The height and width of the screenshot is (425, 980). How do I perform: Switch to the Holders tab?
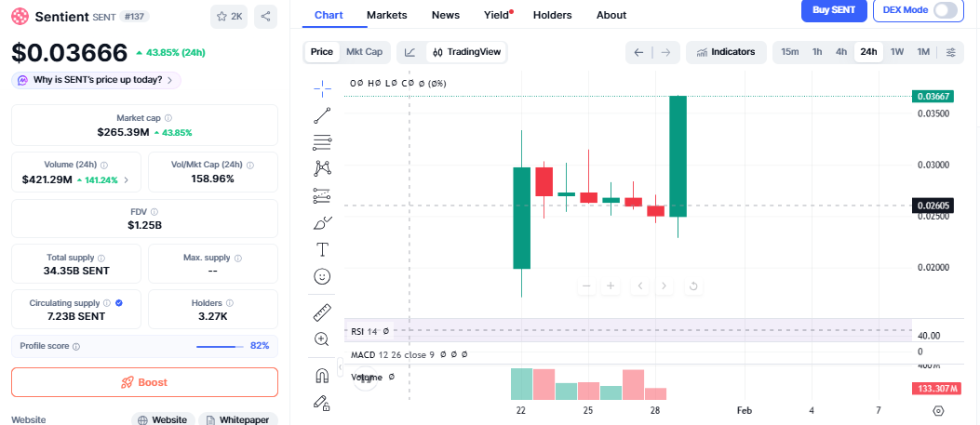[552, 15]
